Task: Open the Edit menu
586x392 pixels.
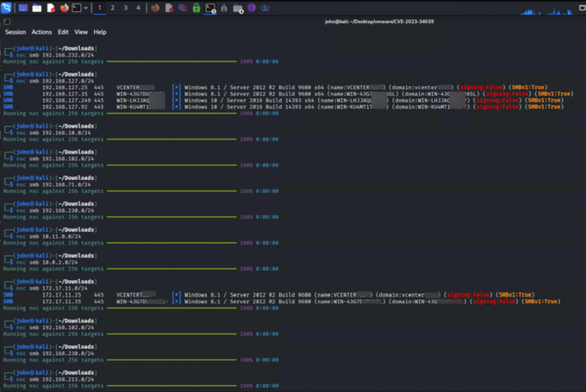Action: point(63,32)
